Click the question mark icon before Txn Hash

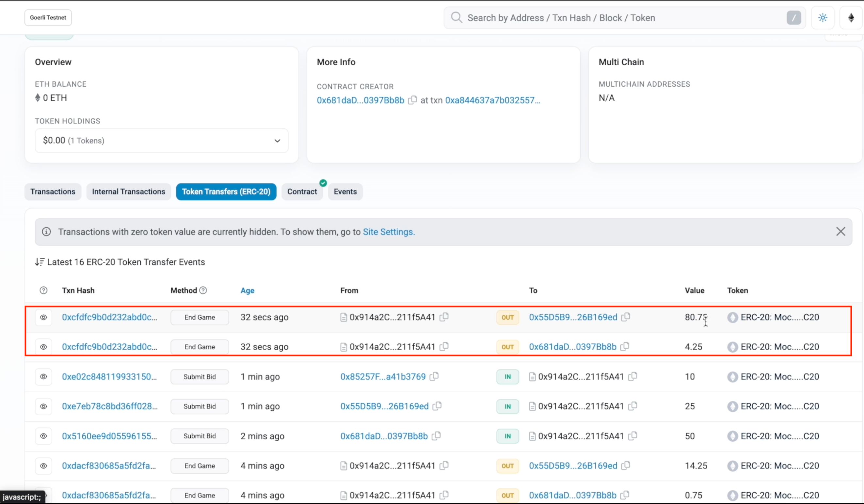[x=43, y=291]
